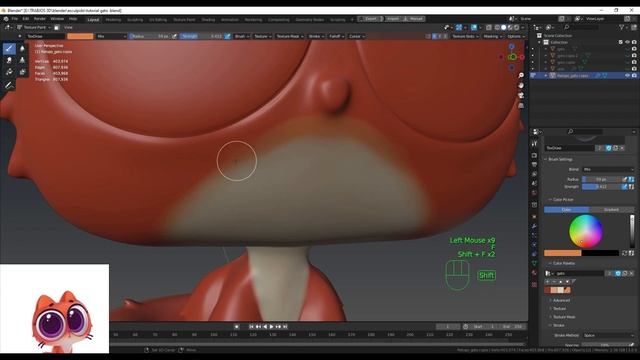
Task: Open the Falloff dropdown in header
Action: [336, 36]
